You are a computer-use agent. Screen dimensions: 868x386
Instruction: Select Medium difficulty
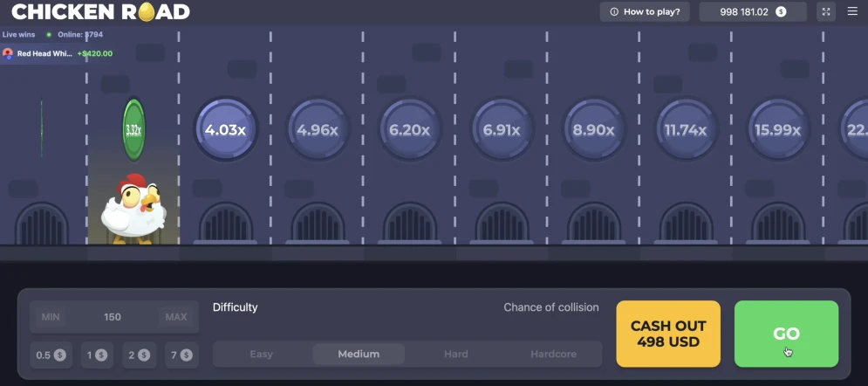point(359,354)
